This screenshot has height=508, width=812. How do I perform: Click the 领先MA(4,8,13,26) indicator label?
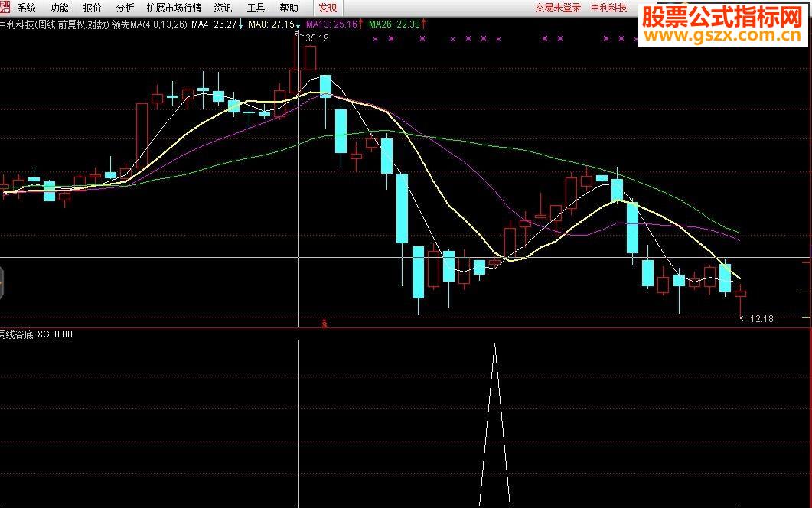(149, 24)
